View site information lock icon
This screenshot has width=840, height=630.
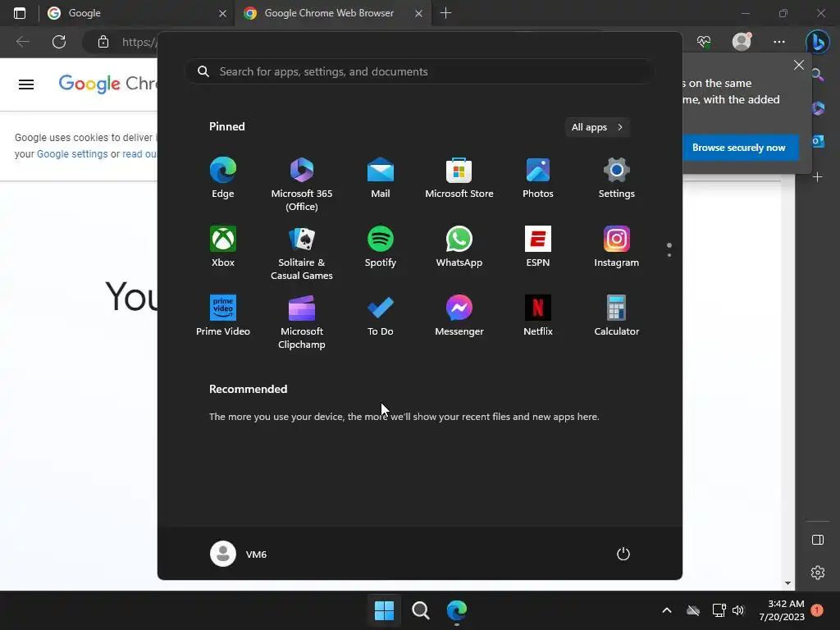coord(103,42)
